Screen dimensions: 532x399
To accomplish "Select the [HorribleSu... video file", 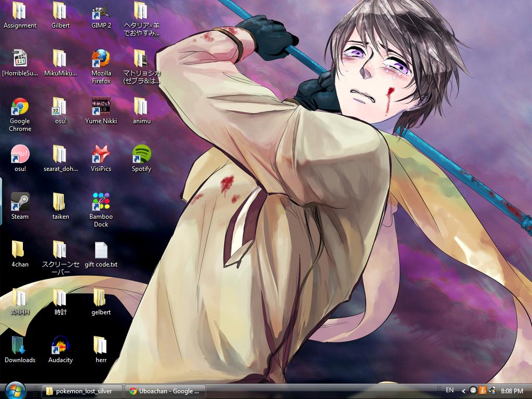I will point(20,63).
